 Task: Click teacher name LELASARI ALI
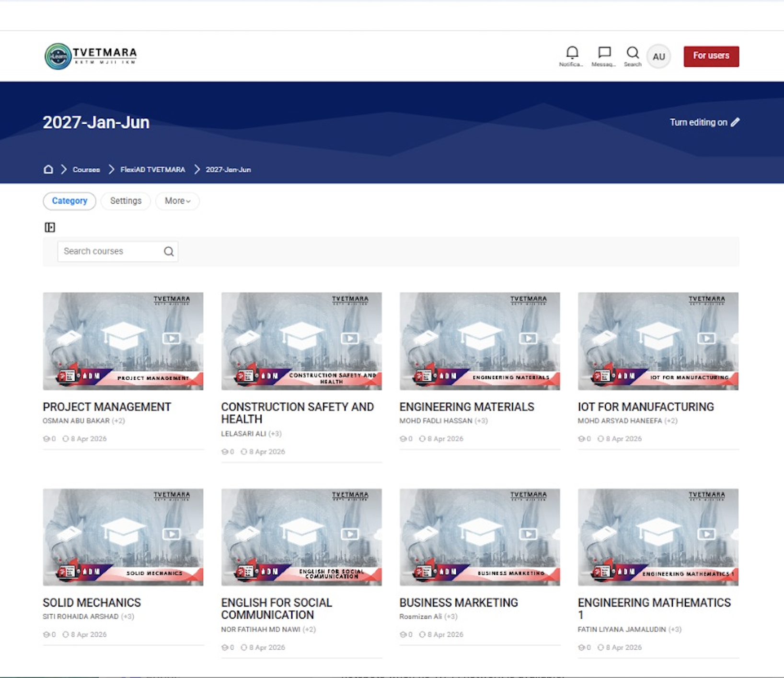[243, 433]
